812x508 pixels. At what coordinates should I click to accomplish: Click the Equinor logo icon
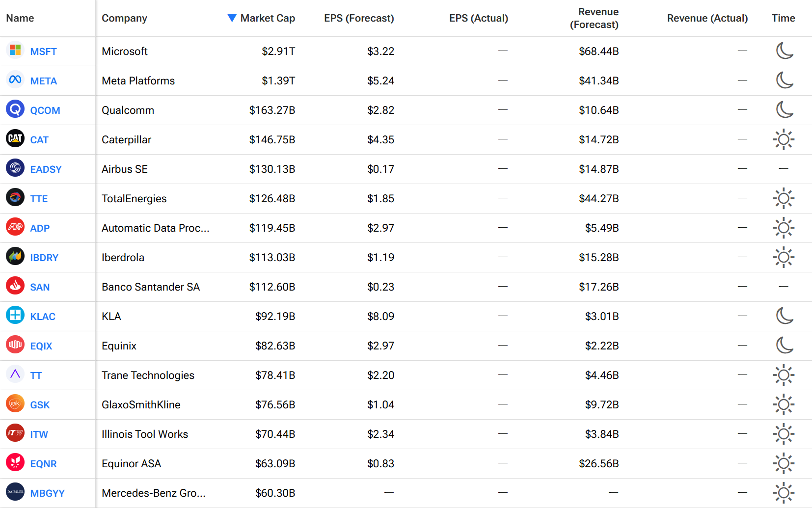click(15, 462)
